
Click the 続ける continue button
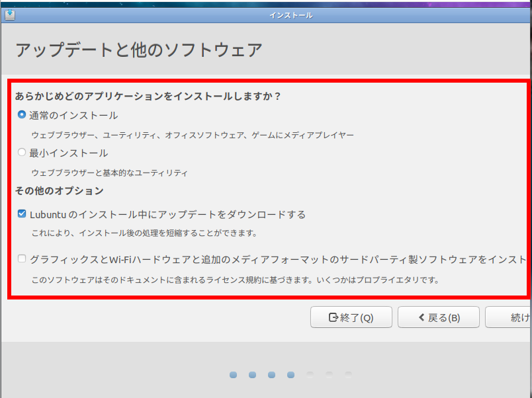click(x=508, y=317)
